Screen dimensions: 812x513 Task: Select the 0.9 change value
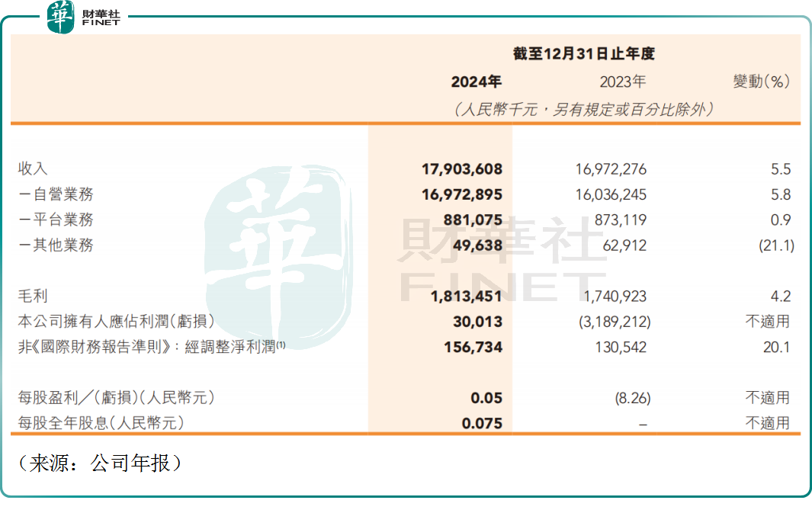tap(781, 220)
